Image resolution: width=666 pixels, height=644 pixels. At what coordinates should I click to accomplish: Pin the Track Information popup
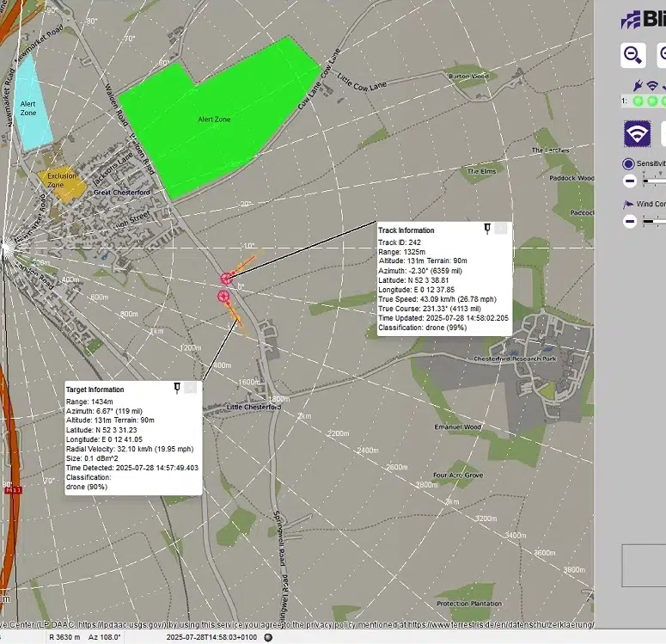click(487, 229)
